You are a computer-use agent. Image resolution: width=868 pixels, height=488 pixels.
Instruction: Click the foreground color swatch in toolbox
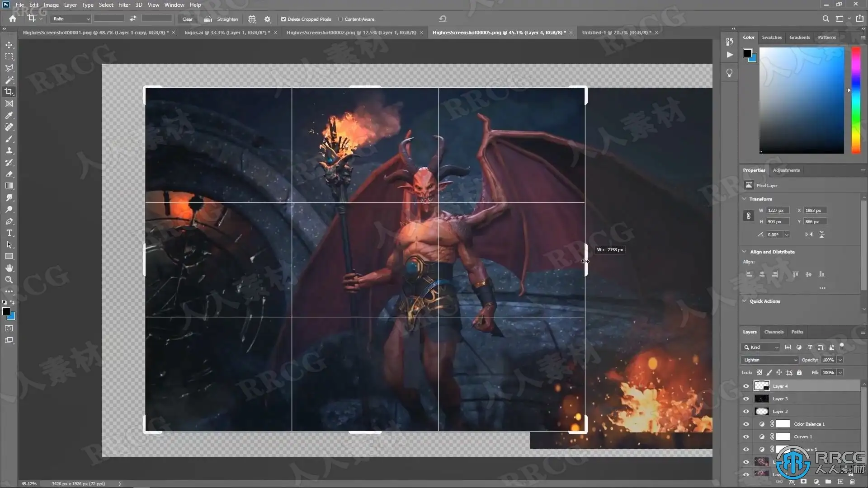(6, 311)
